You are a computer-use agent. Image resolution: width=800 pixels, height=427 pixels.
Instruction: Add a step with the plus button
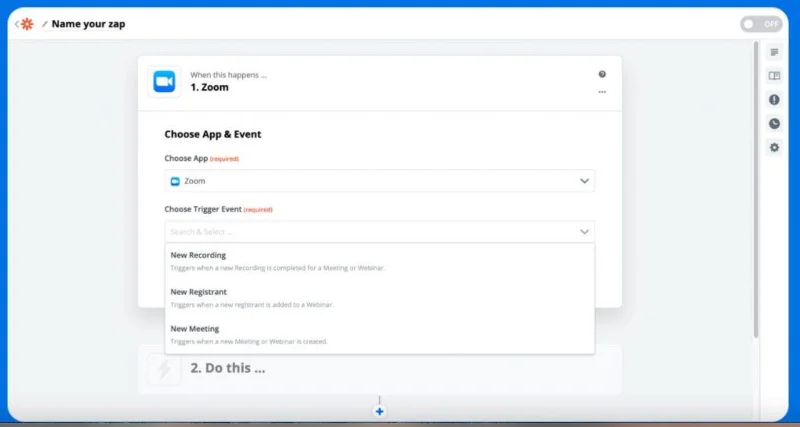379,411
